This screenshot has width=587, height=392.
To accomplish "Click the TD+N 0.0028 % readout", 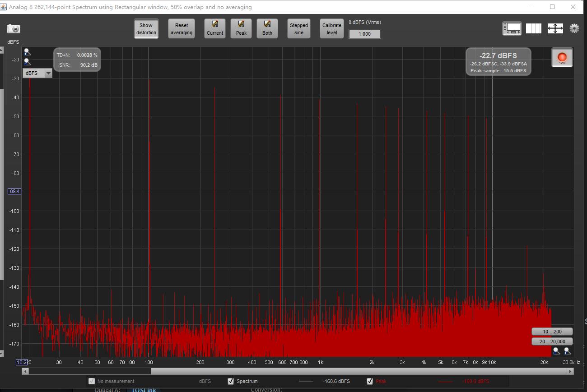I will (77, 55).
